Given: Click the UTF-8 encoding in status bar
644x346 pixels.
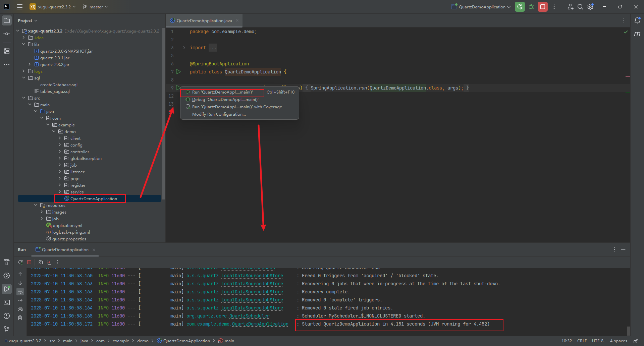Looking at the screenshot, I should pyautogui.click(x=597, y=341).
